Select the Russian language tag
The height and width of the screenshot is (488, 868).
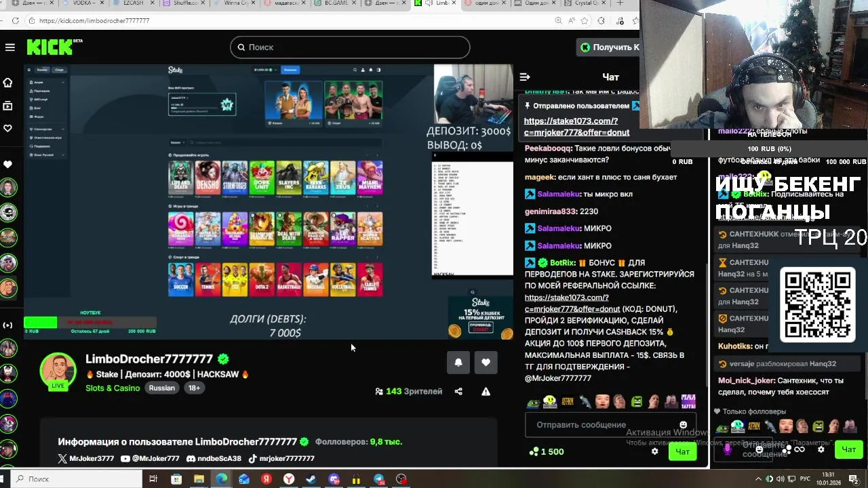pos(161,388)
